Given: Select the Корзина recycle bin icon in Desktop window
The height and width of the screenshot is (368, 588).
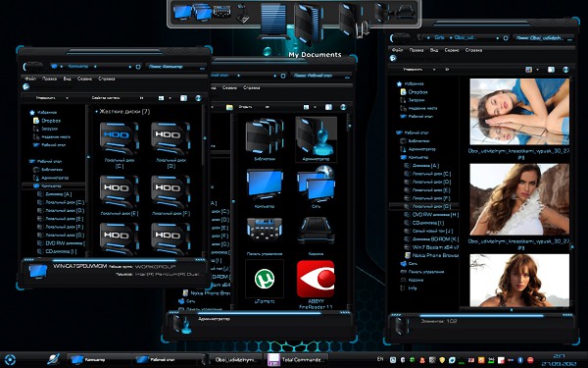Looking at the screenshot, I should [x=316, y=230].
